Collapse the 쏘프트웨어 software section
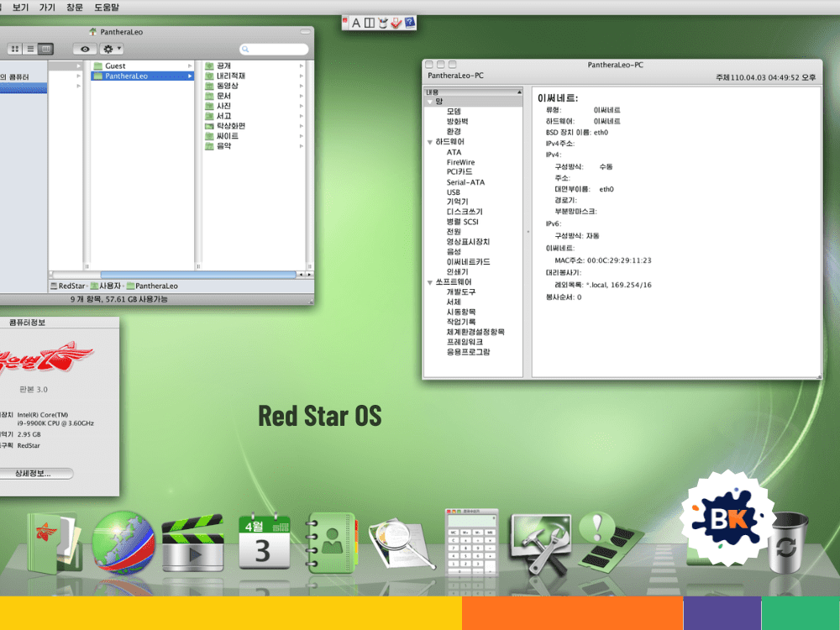This screenshot has width=840, height=630. tap(429, 282)
